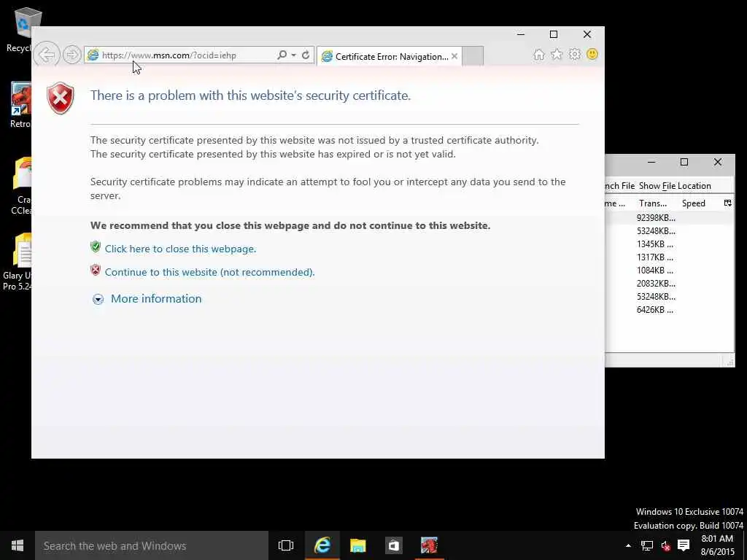Click the Search the web and Windows box
Viewport: 747px width, 560px height.
point(152,545)
